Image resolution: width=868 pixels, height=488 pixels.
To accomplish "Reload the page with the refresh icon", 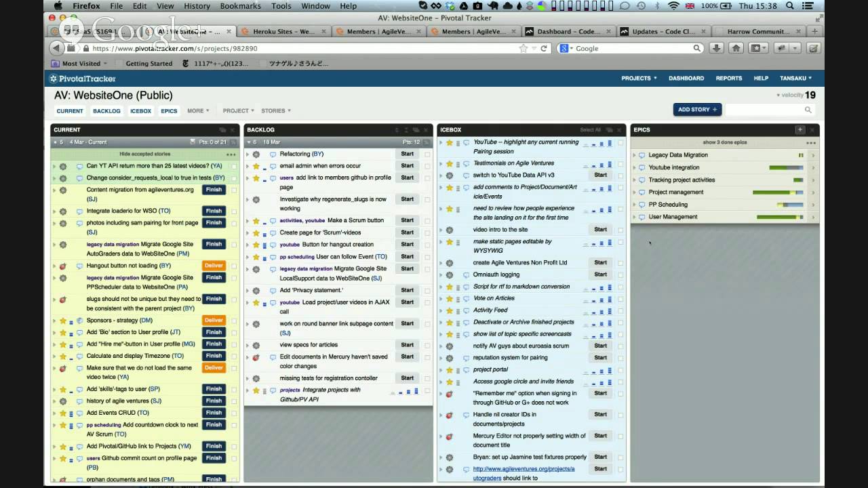I will click(544, 48).
